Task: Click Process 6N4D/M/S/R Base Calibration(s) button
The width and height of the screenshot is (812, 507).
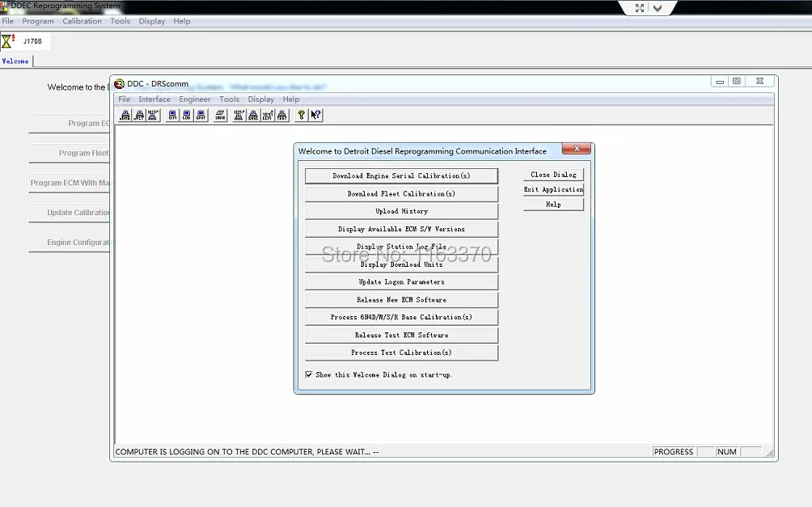Action: [401, 317]
